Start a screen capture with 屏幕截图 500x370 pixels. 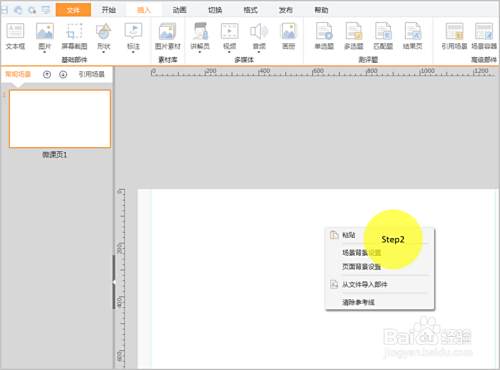74,36
